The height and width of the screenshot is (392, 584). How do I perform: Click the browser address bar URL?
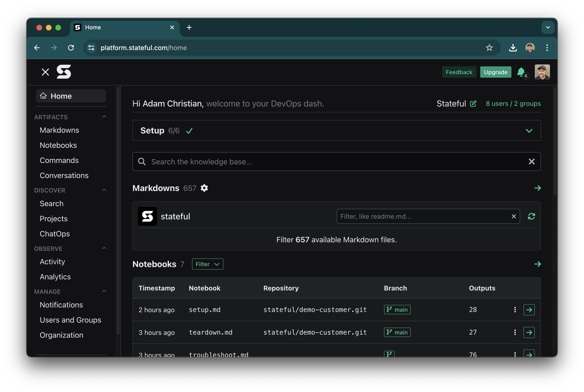tap(144, 47)
